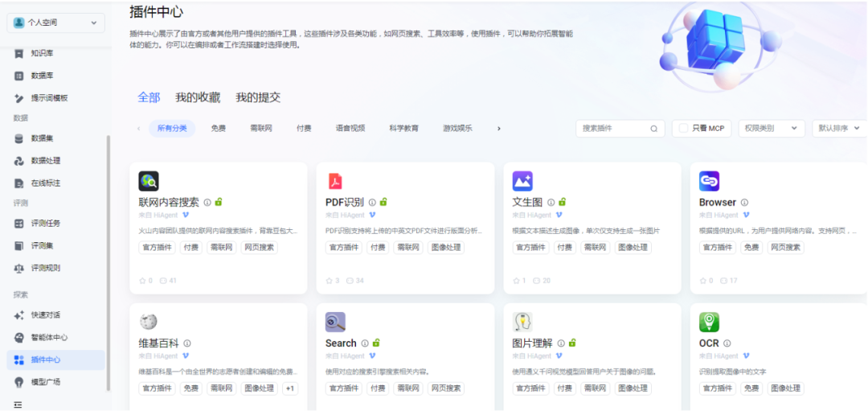This screenshot has height=411, width=868.
Task: Click the Browser plugin icon
Action: (x=709, y=181)
